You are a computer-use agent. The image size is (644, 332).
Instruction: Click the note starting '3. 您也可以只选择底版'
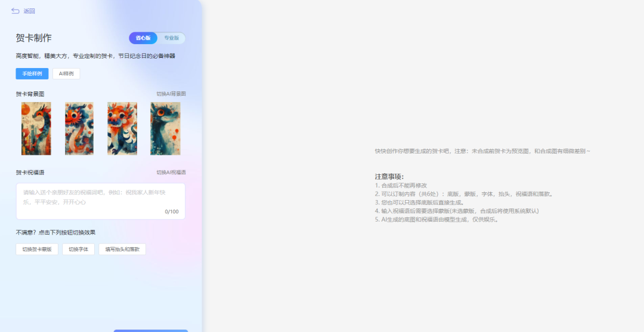point(419,202)
